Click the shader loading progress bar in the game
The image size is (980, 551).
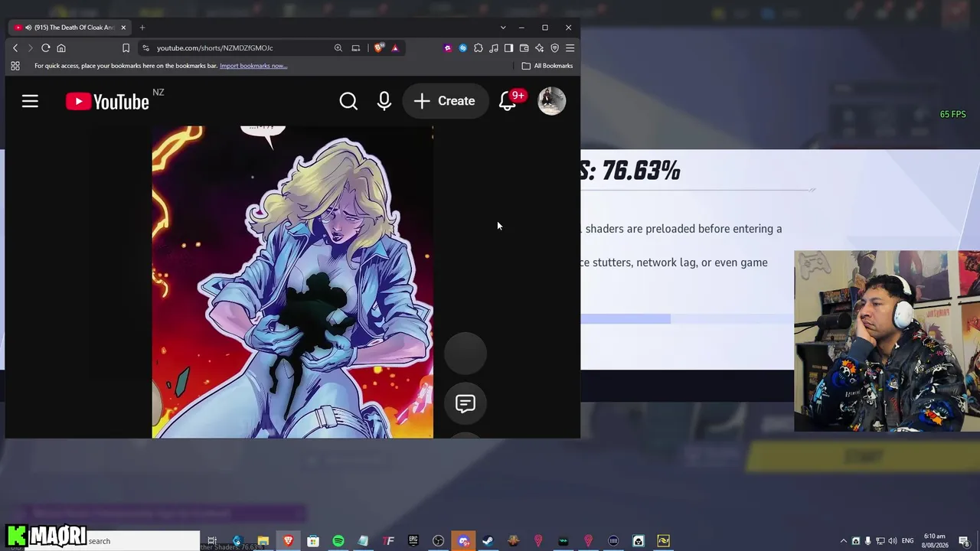click(x=687, y=319)
